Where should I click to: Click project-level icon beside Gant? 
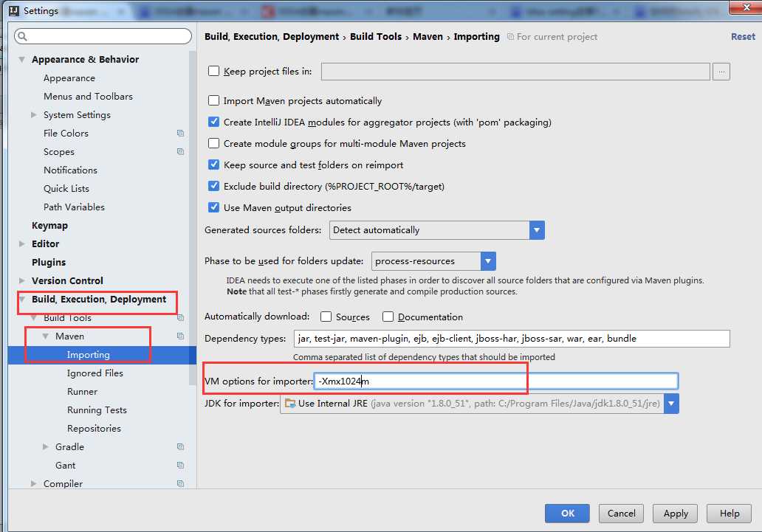pyautogui.click(x=180, y=465)
